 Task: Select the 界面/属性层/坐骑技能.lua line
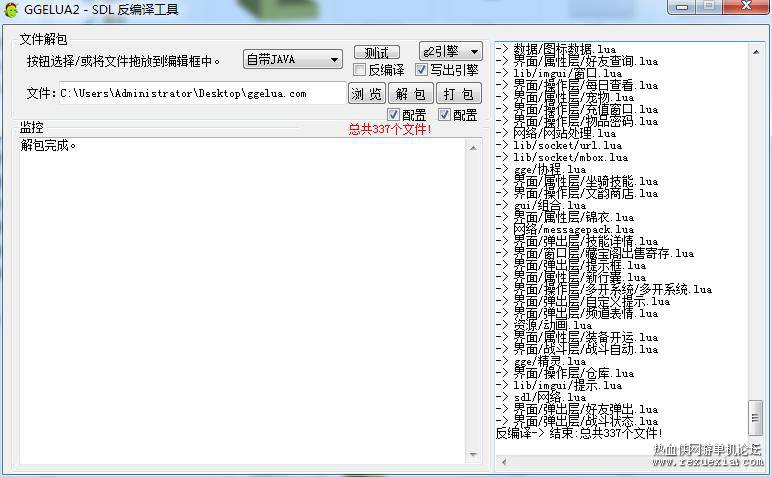click(577, 181)
